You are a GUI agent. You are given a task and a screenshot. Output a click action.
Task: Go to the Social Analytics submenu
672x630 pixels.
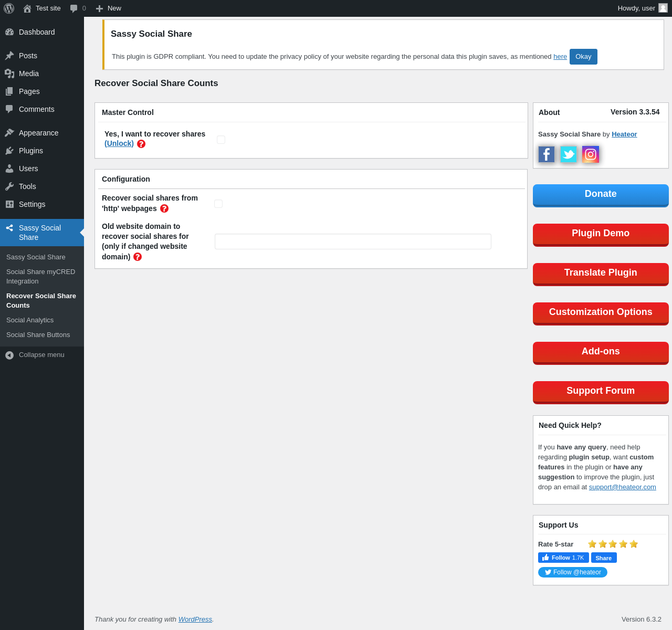(x=42, y=320)
